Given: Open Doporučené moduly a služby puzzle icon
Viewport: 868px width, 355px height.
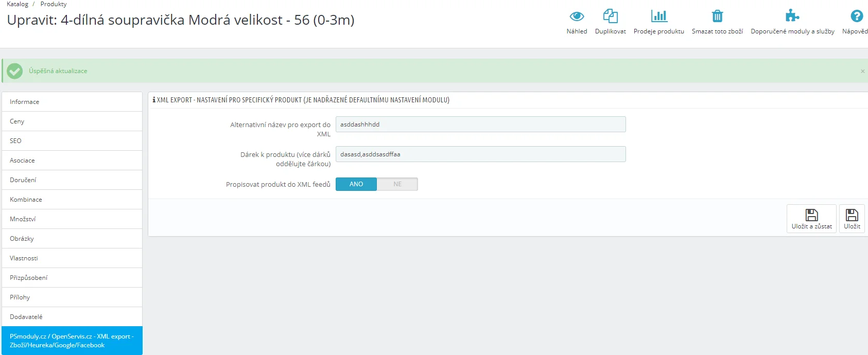Looking at the screenshot, I should tap(792, 16).
